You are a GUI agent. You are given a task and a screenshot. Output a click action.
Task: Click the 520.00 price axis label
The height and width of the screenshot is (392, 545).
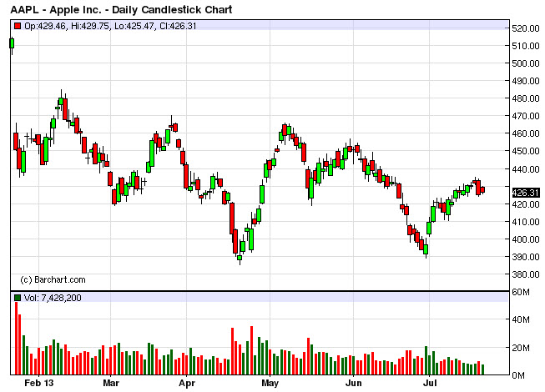[526, 28]
